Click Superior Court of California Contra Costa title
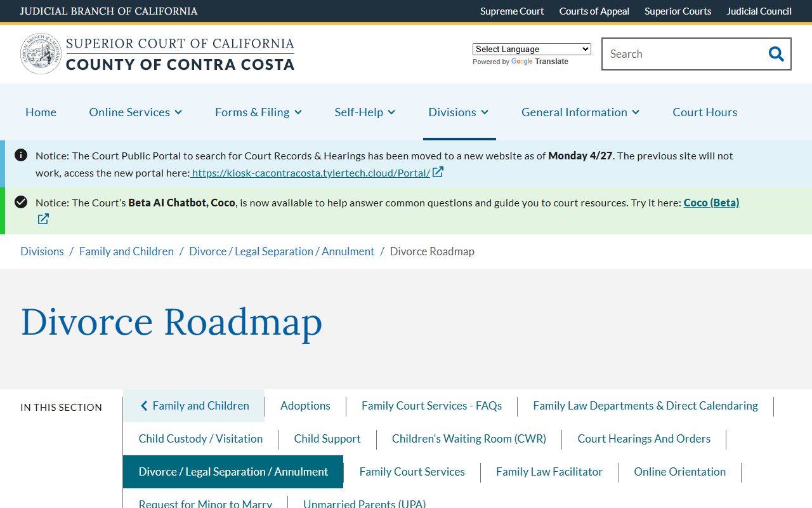The image size is (812, 508). click(x=180, y=54)
